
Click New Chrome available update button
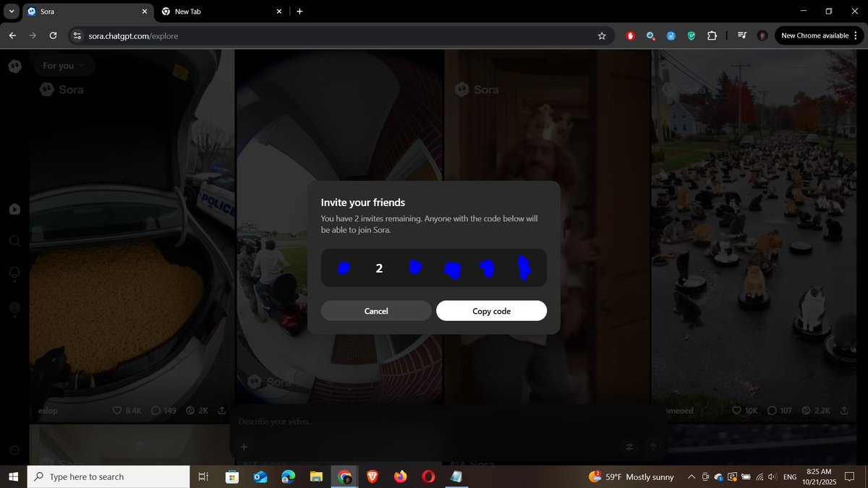(814, 35)
